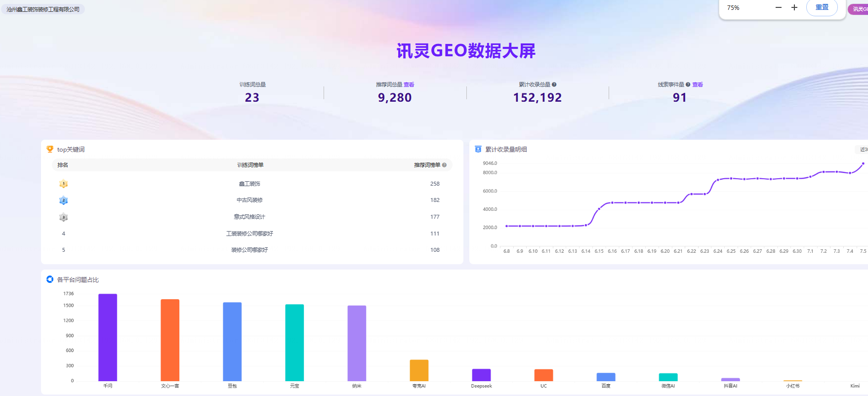Click the value 258 for 鑫工装饰
This screenshot has width=868, height=396.
[x=435, y=184]
